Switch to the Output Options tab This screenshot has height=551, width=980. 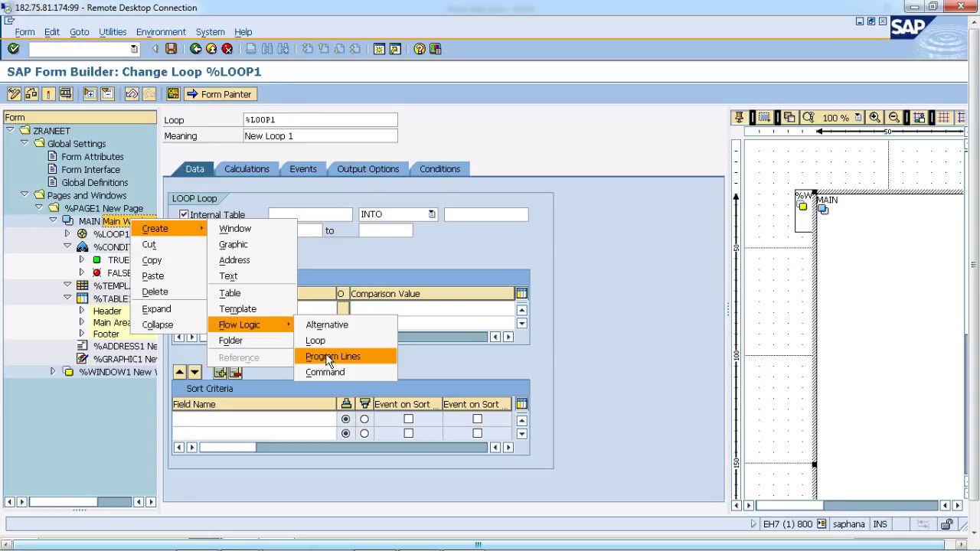[367, 169]
